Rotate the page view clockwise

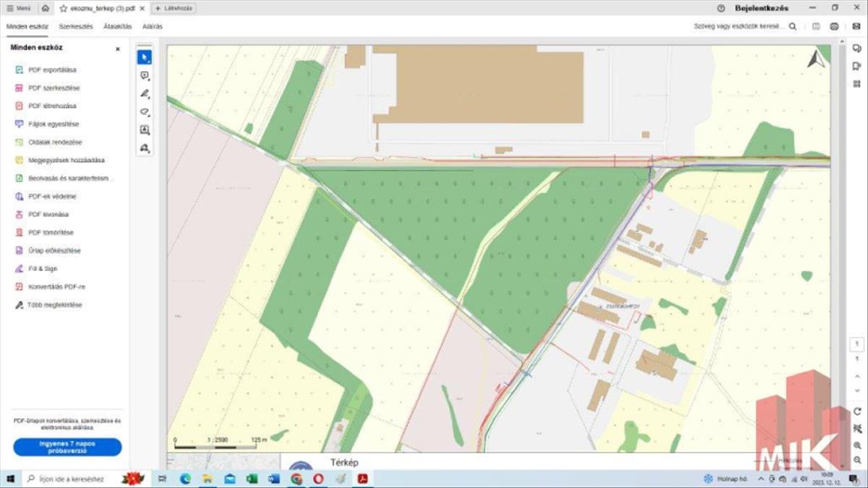(x=857, y=411)
